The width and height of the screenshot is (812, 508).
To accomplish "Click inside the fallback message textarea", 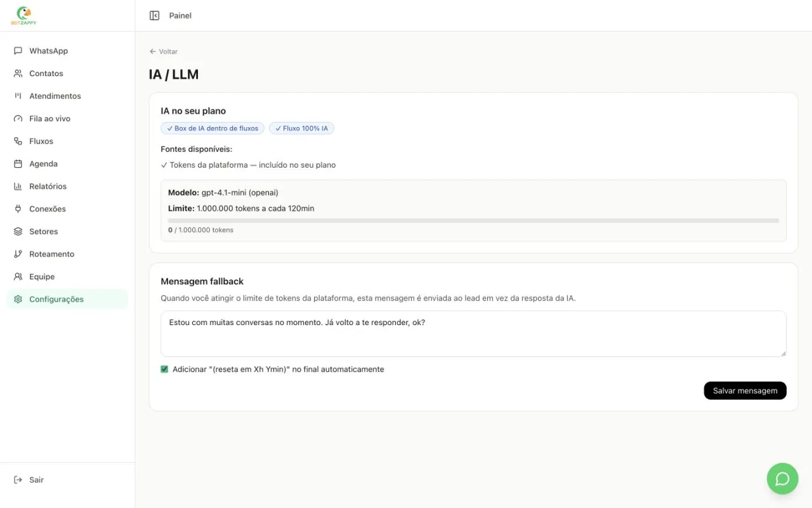I will click(x=473, y=333).
